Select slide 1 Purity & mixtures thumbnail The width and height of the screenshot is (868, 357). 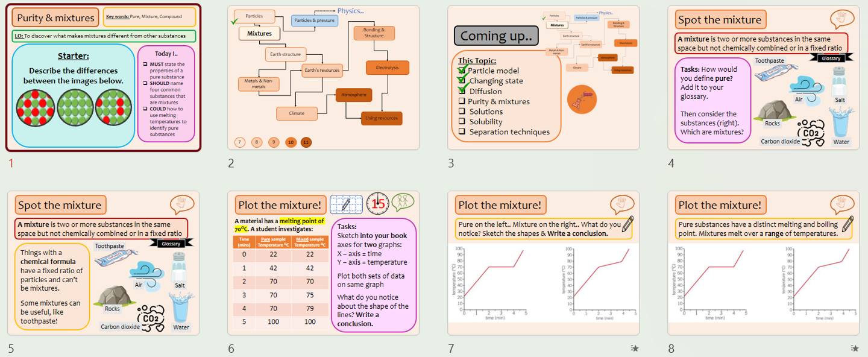pos(103,78)
